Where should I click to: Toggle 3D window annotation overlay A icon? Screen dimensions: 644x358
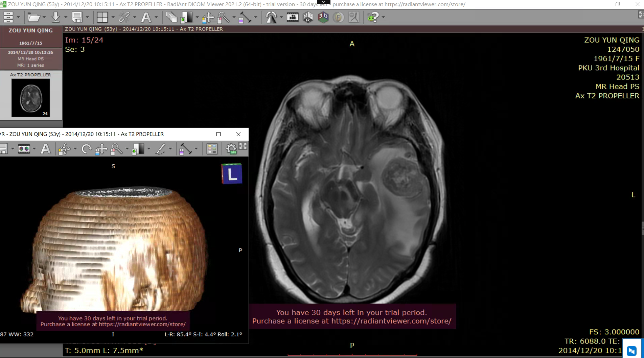point(46,149)
